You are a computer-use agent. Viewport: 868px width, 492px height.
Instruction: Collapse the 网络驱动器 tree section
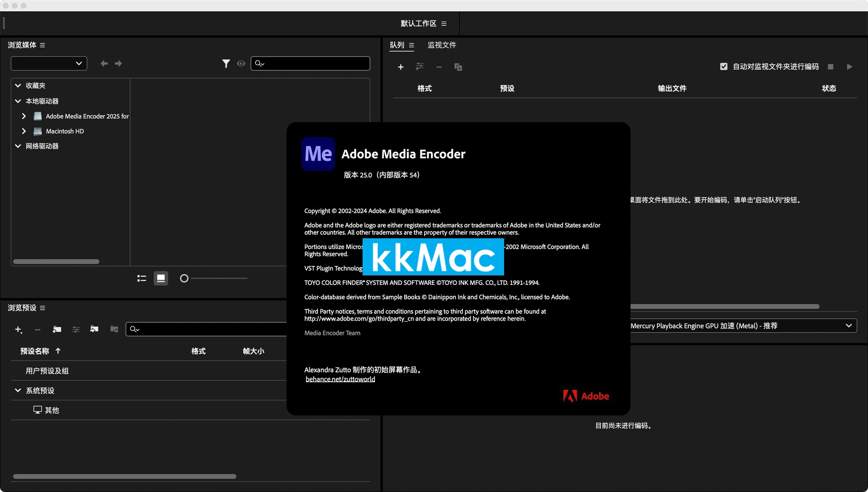point(18,146)
